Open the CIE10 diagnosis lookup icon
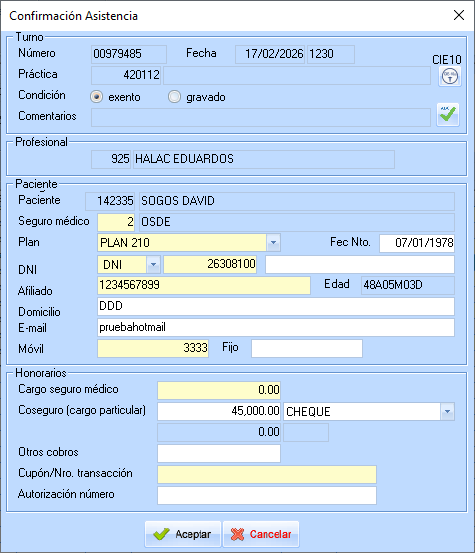 (450, 76)
